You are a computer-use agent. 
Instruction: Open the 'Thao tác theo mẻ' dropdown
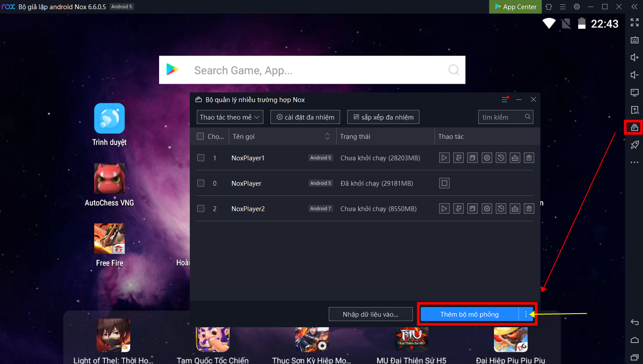[230, 117]
